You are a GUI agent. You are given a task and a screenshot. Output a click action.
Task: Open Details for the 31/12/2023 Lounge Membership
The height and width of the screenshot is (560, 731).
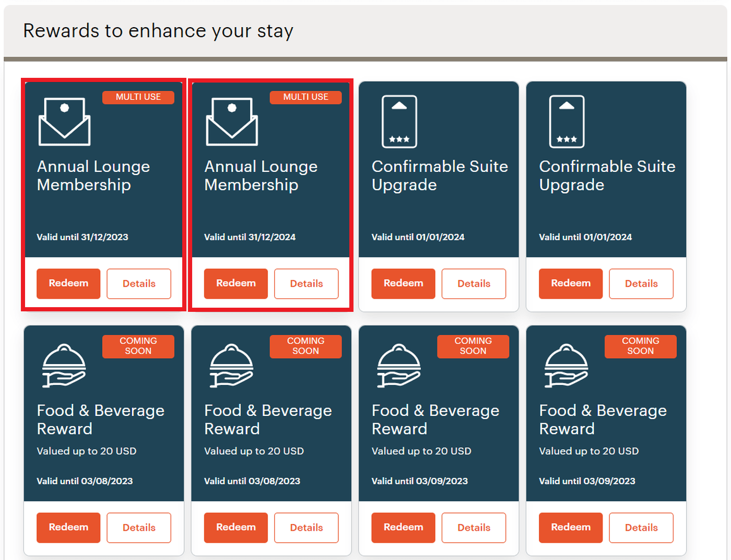[138, 284]
